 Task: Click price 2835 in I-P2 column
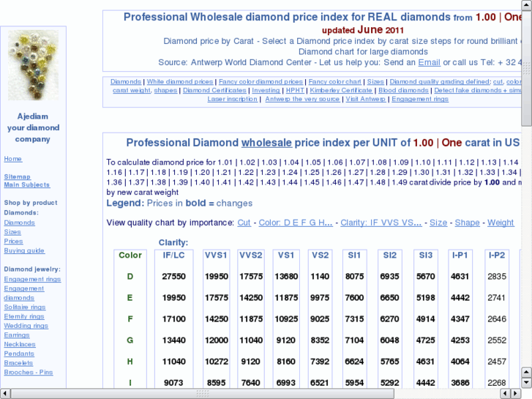(x=497, y=277)
